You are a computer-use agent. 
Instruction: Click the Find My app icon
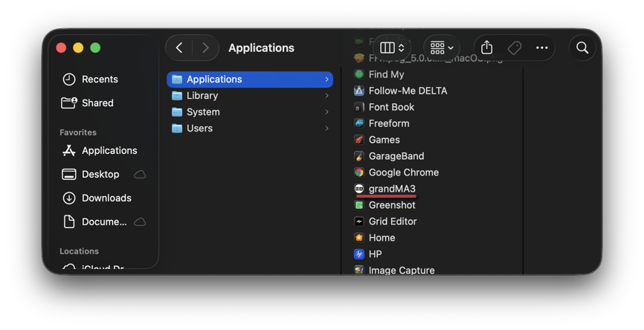359,74
